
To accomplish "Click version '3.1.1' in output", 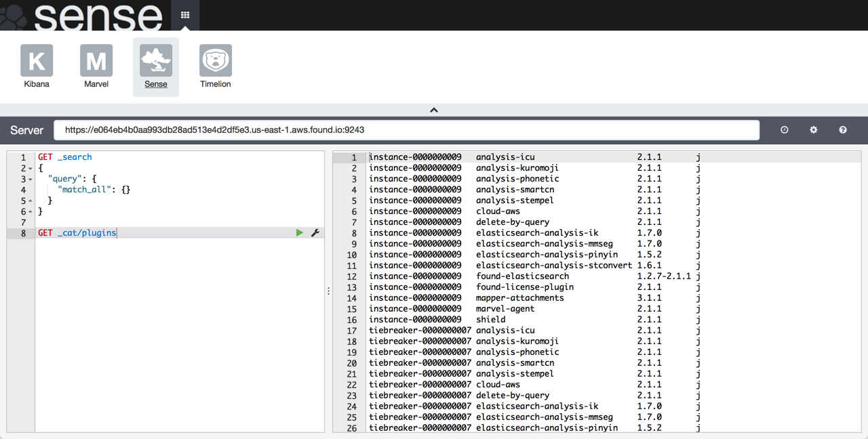I will click(650, 298).
